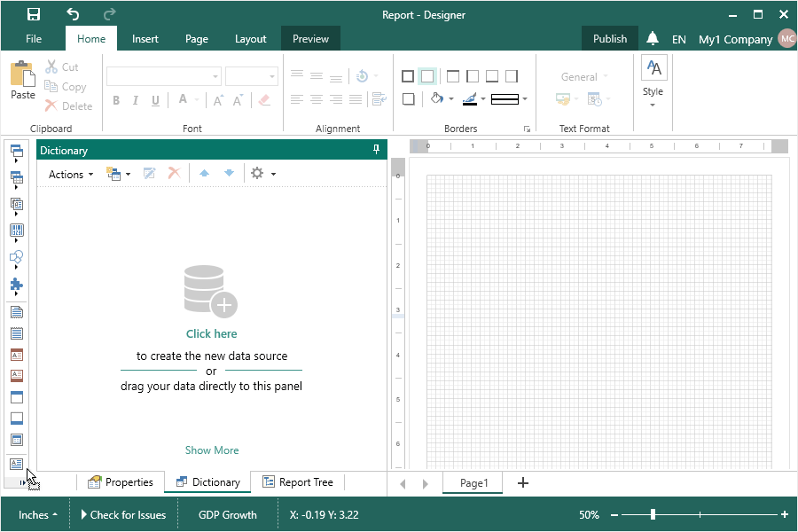This screenshot has width=798, height=532.
Task: Add a new page with plus icon
Action: click(522, 482)
